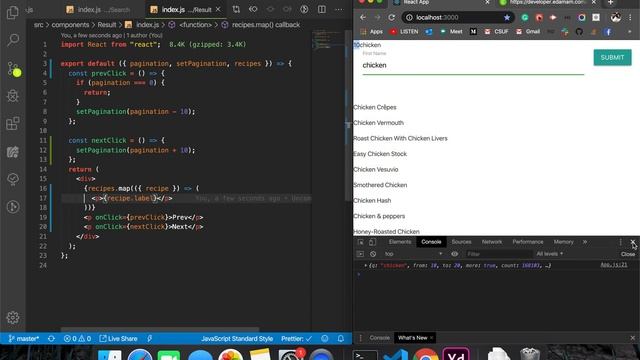
Task: Select the Console drawer tab
Action: click(380, 338)
